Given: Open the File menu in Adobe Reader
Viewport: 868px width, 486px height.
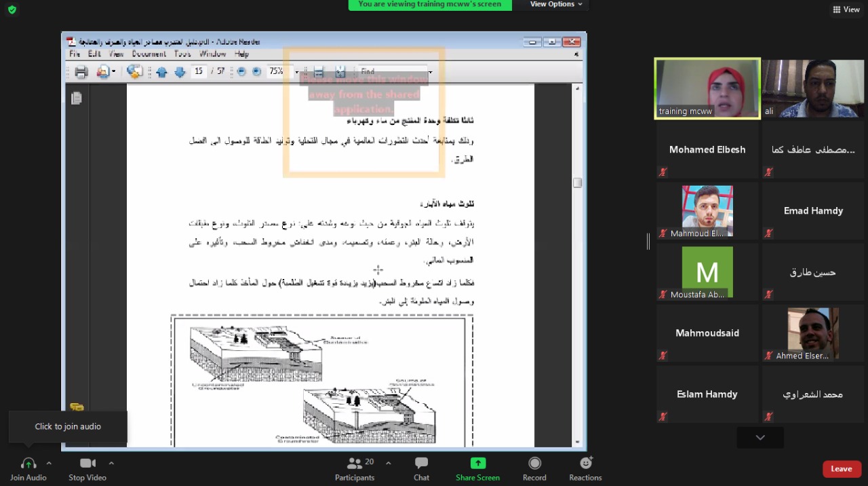Looking at the screenshot, I should (x=75, y=54).
